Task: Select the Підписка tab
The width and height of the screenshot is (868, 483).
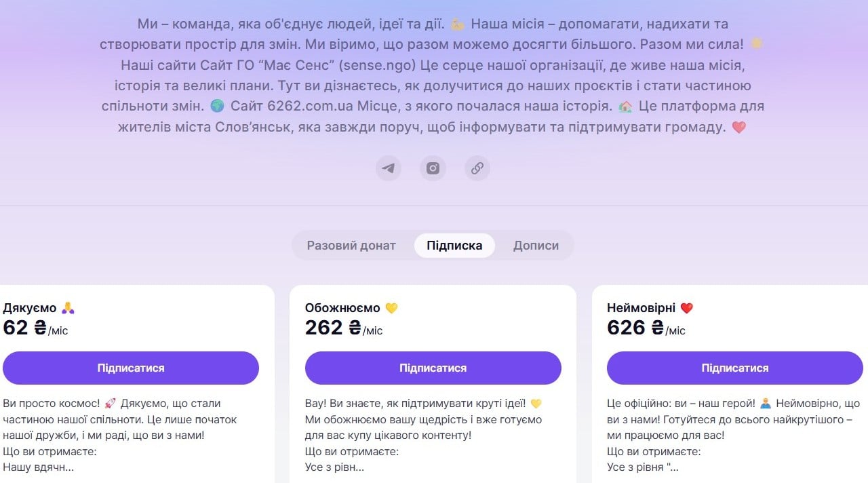Action: 454,246
